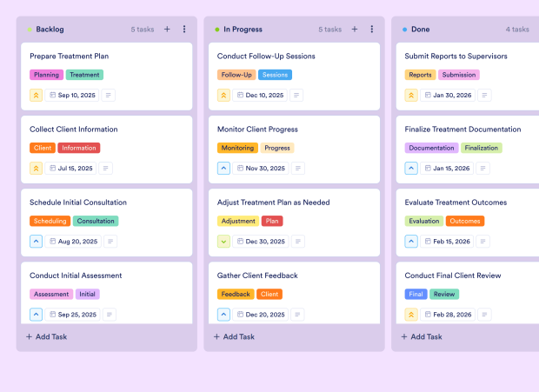Open the In Progress column three-dot menu
The width and height of the screenshot is (539, 392).
pyautogui.click(x=372, y=29)
